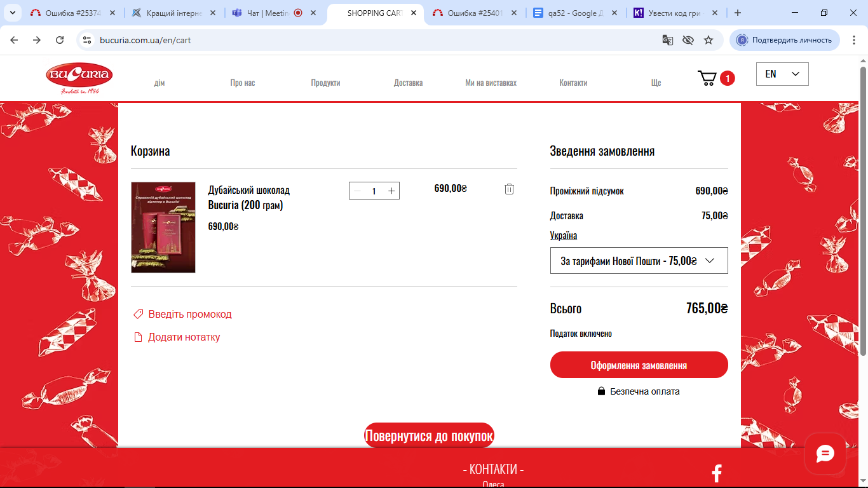
Task: Open the EN language dropdown
Action: tap(782, 74)
